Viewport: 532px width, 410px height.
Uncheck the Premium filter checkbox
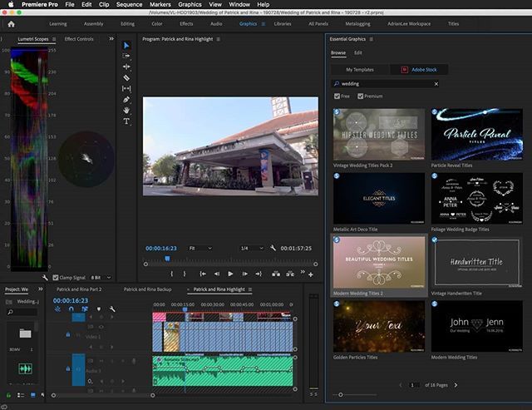360,96
